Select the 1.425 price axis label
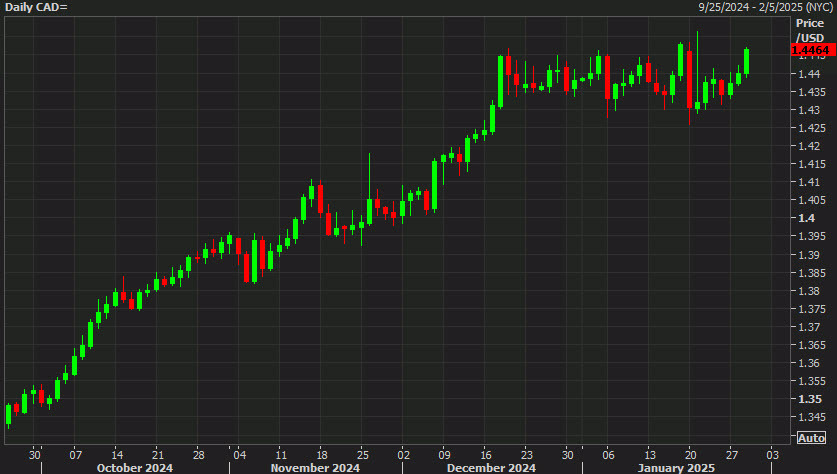The width and height of the screenshot is (837, 474). [811, 128]
